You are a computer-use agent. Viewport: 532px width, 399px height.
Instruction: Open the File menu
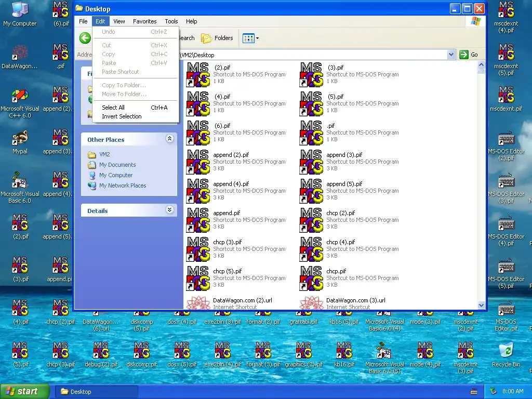pyautogui.click(x=83, y=21)
